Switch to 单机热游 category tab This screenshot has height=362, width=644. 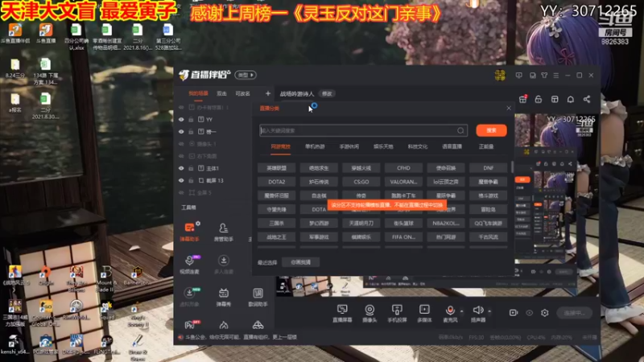tap(315, 146)
